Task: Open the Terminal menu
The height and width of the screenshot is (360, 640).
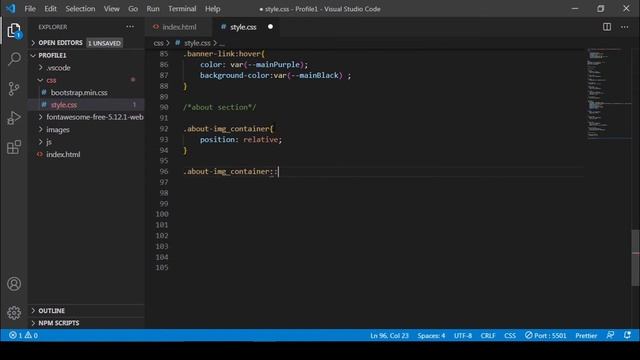Action: point(182,9)
